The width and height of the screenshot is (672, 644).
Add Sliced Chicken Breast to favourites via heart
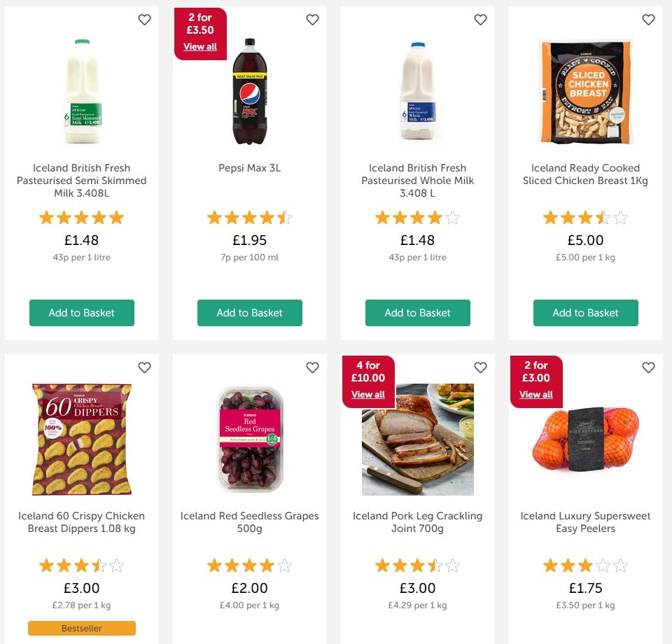(648, 20)
